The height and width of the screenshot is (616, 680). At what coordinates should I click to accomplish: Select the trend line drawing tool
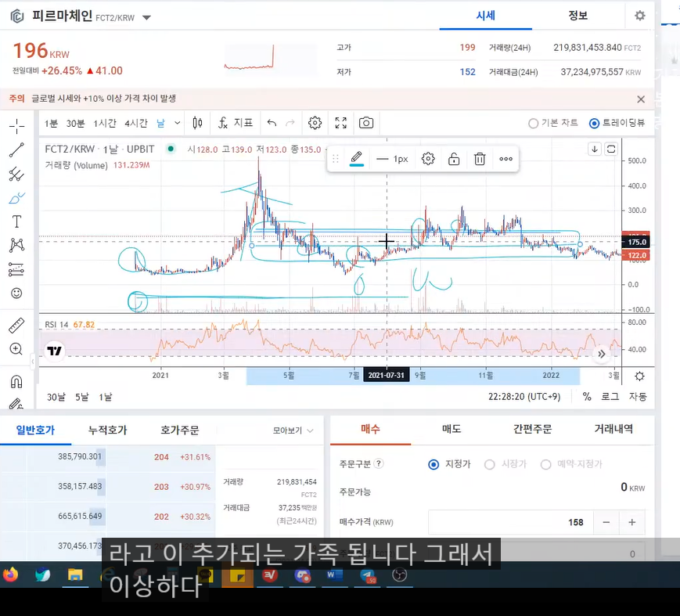[x=16, y=150]
